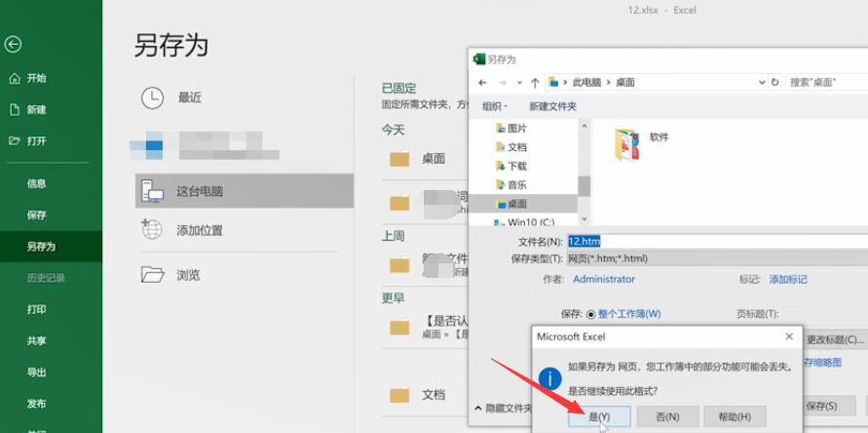Click the back arrow in Excel backstage

point(13,44)
